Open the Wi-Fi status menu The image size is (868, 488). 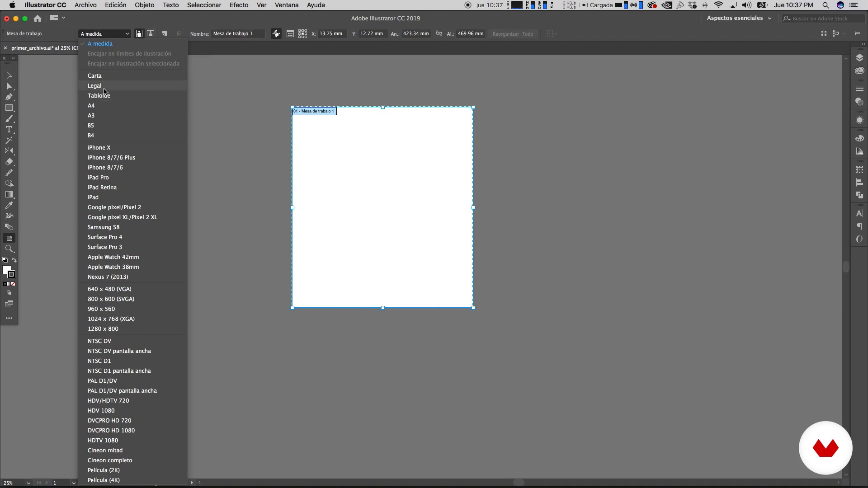point(718,5)
